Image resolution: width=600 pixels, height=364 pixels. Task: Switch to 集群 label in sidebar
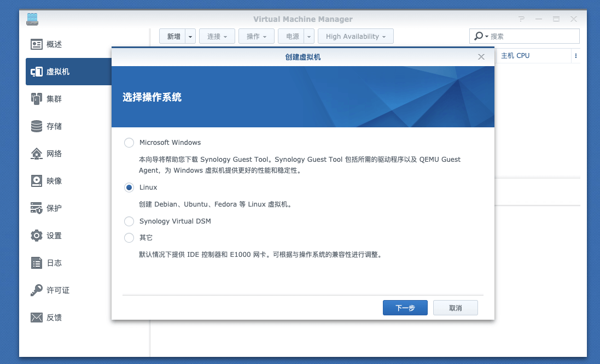[54, 98]
